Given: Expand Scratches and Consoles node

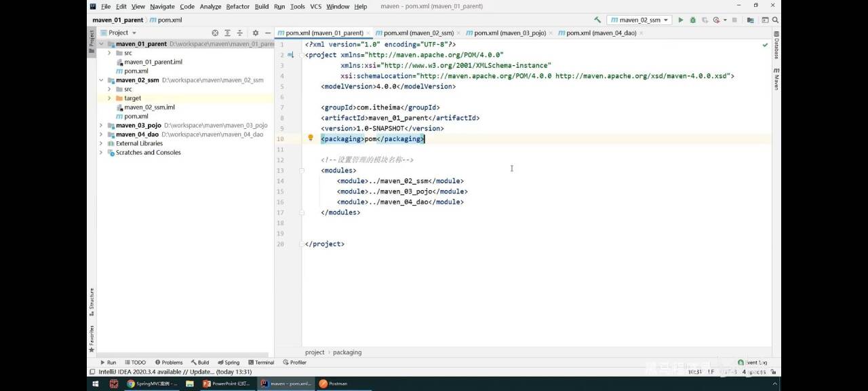Looking at the screenshot, I should coord(101,153).
